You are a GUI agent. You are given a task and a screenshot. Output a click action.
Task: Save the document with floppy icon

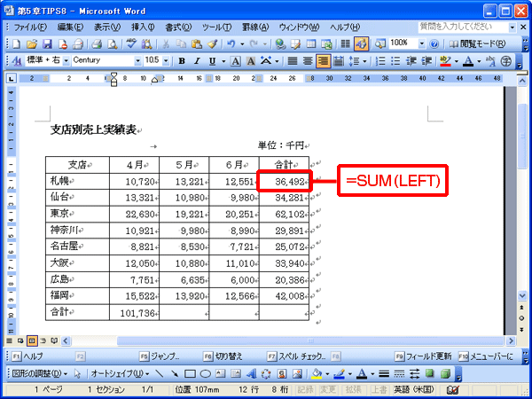click(47, 43)
